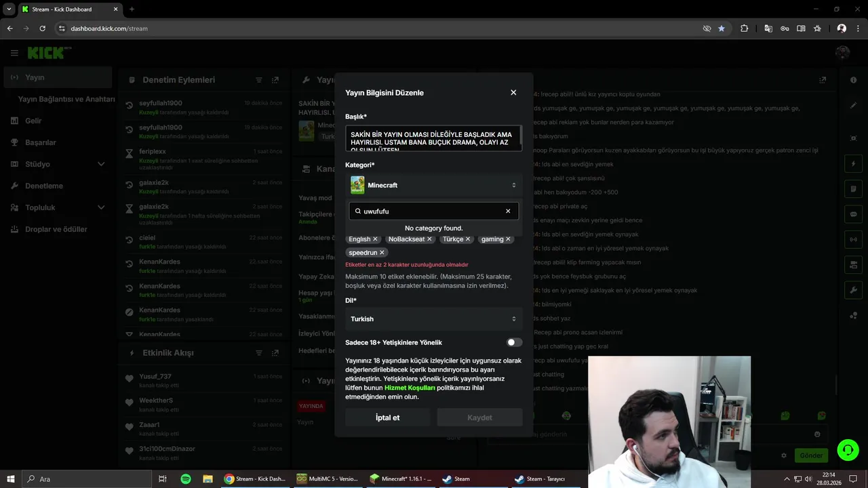Open the info icon in right rail
The height and width of the screenshot is (488, 868).
click(853, 80)
